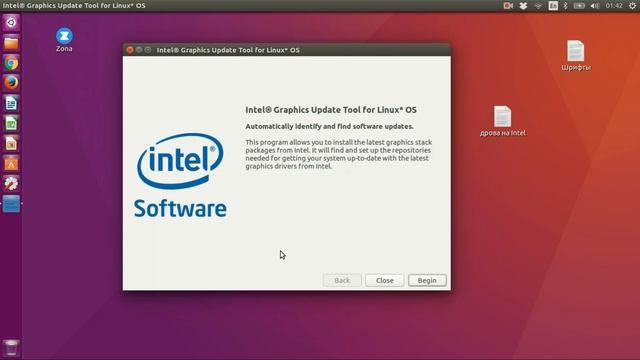The width and height of the screenshot is (640, 360).
Task: Select the running Intel tool launcher icon
Action: point(11,204)
